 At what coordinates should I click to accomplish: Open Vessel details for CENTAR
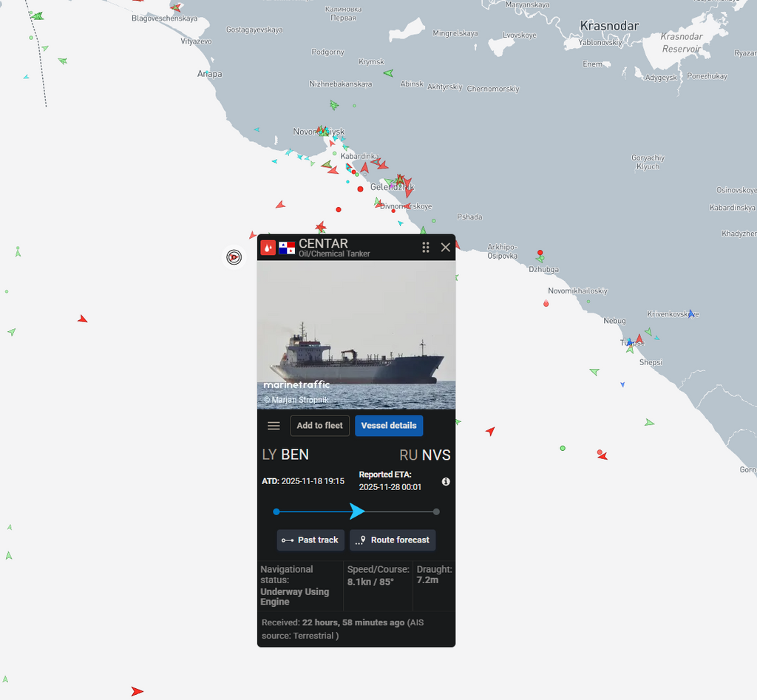pos(389,426)
